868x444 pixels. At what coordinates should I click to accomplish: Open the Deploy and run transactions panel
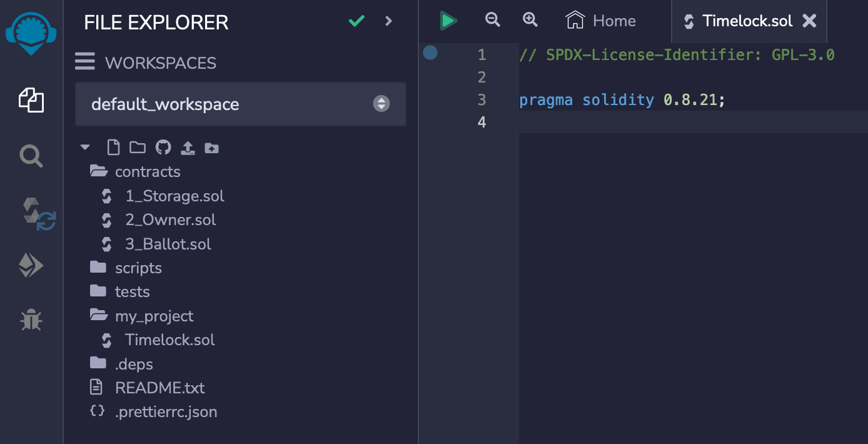(x=31, y=265)
